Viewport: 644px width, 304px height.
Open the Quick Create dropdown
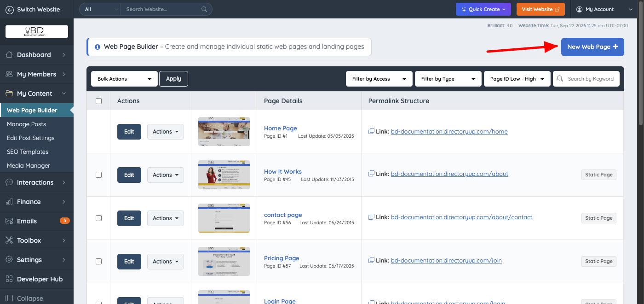tap(483, 9)
